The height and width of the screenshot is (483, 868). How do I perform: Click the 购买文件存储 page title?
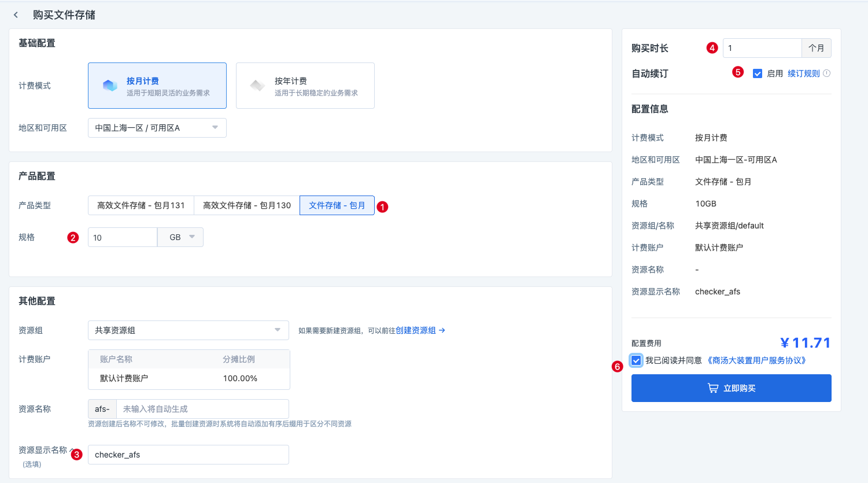tap(64, 15)
